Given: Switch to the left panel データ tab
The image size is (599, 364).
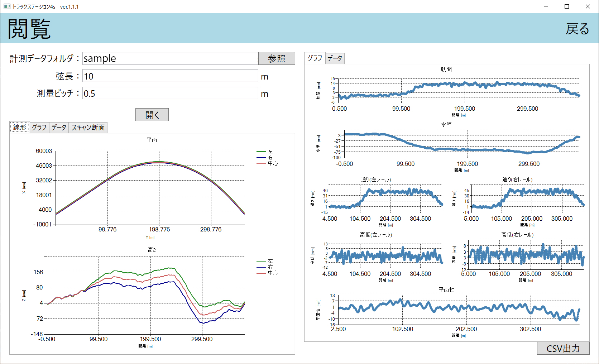Looking at the screenshot, I should [59, 127].
